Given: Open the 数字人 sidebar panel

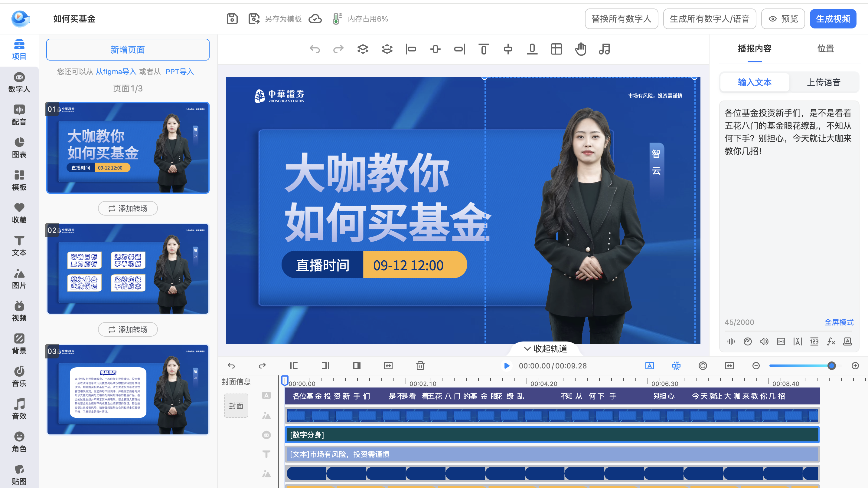Looking at the screenshot, I should pyautogui.click(x=19, y=83).
